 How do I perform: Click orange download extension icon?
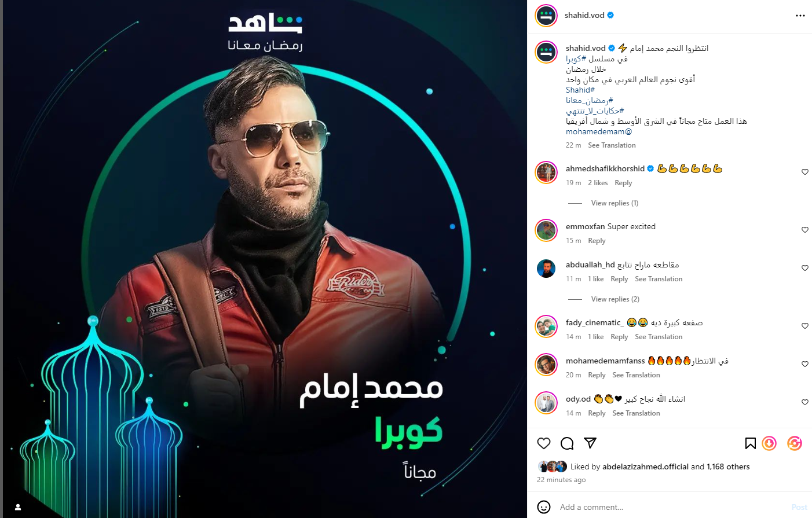click(769, 443)
